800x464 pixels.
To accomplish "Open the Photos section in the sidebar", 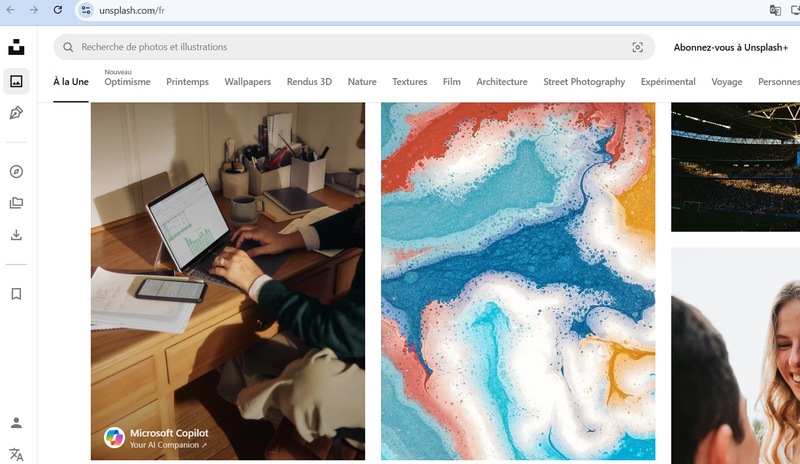I will click(16, 81).
